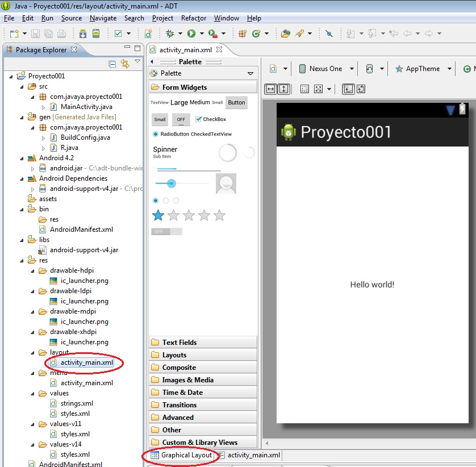The image size is (476, 467).
Task: Switch to activity_main.xml bottom source tab
Action: [250, 455]
